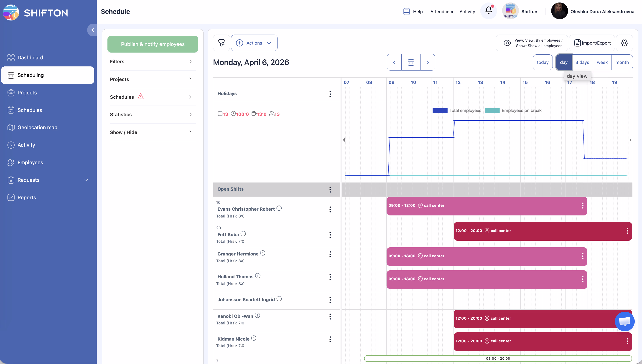Open Employees in sidebar menu
This screenshot has height=364, width=642.
(x=30, y=162)
